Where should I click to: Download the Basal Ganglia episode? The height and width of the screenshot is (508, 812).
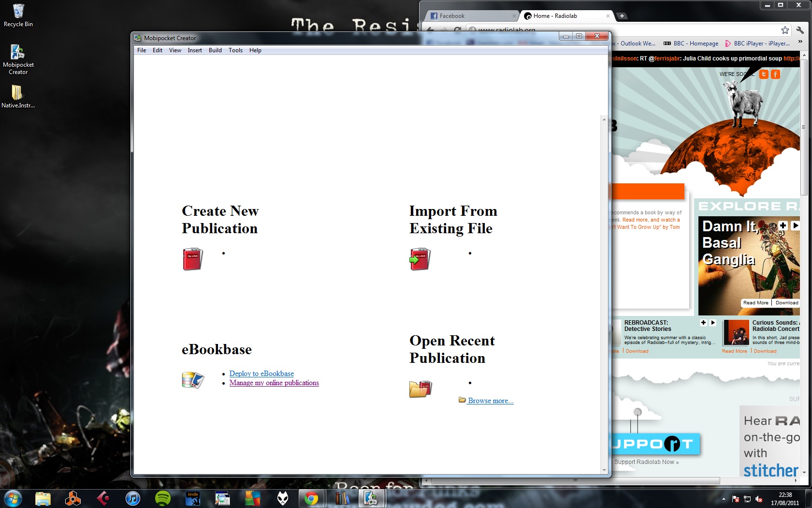click(x=787, y=303)
